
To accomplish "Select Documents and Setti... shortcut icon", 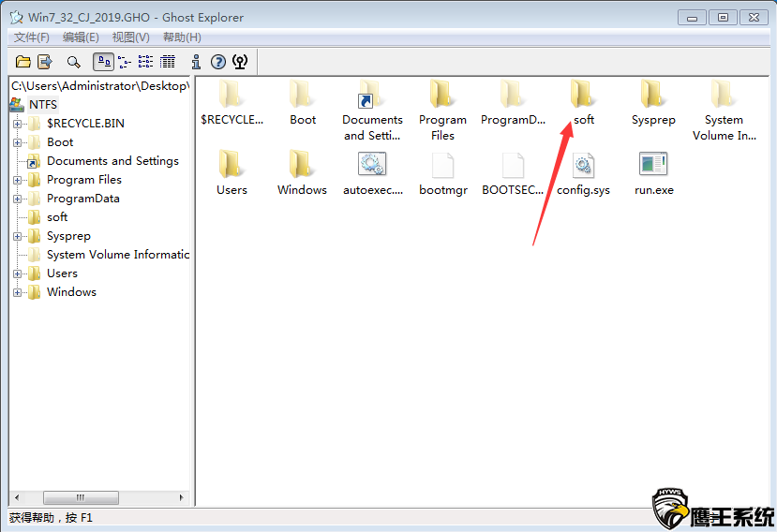I will pyautogui.click(x=372, y=94).
